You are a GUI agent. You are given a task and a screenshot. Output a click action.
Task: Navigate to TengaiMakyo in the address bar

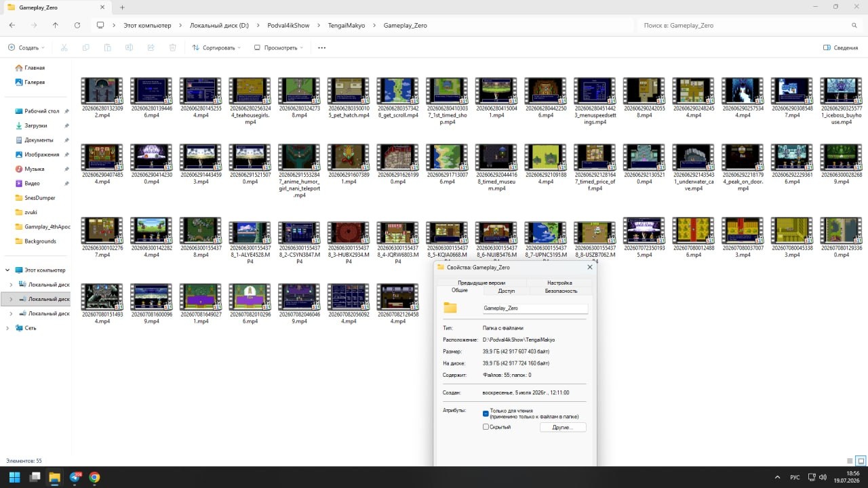pos(347,26)
